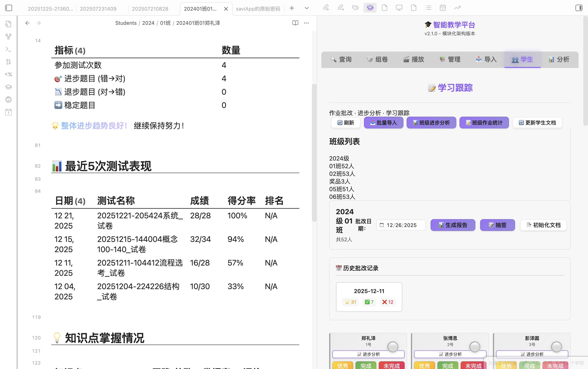
Task: Open the graph view from the left ribbon
Action: [9, 37]
